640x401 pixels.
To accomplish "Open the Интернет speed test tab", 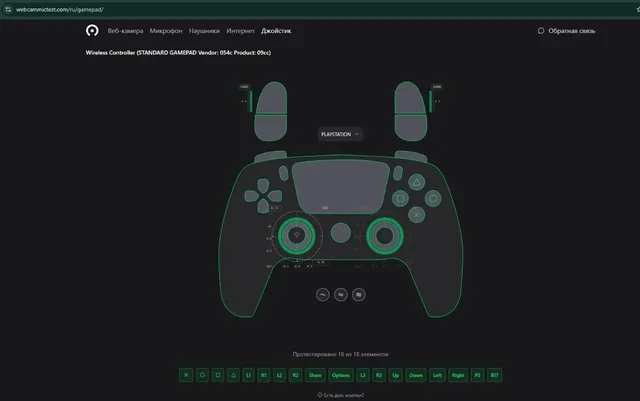I will (x=240, y=31).
